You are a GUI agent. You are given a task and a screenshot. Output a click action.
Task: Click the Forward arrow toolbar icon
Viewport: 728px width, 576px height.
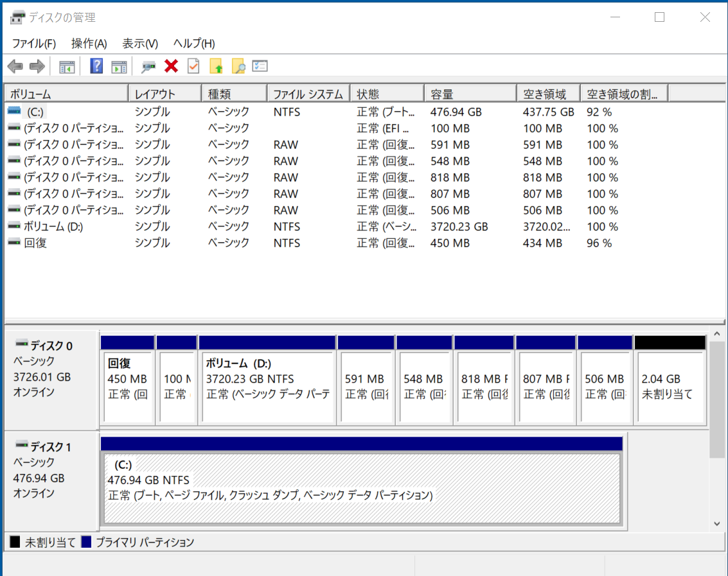(x=37, y=66)
